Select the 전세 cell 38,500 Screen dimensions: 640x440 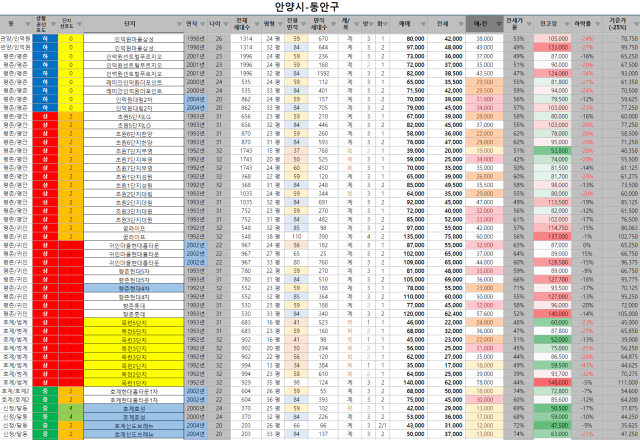point(447,73)
